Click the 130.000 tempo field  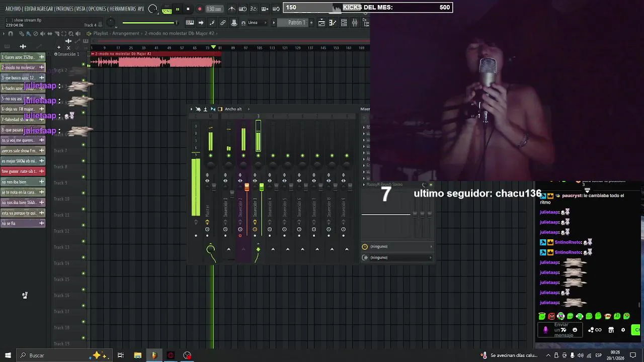coord(214,9)
